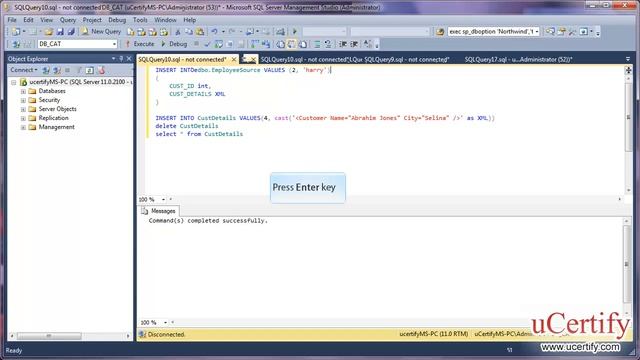Click the Cancel Executing Query stop icon
This screenshot has height=360, width=640.
point(196,44)
